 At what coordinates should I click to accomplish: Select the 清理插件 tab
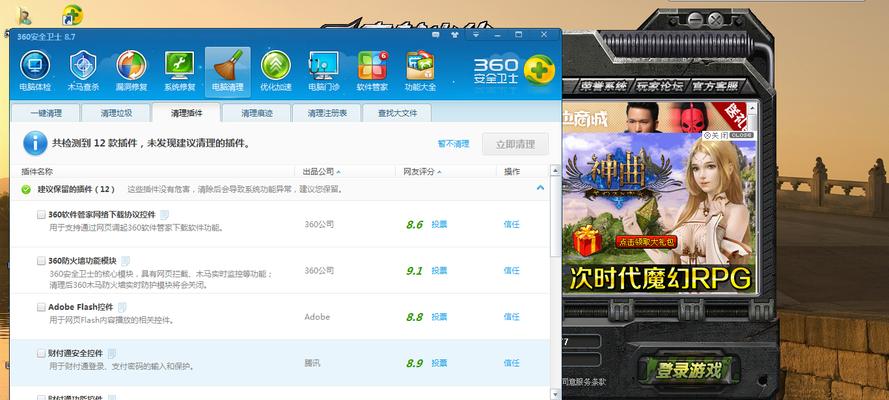tap(187, 113)
